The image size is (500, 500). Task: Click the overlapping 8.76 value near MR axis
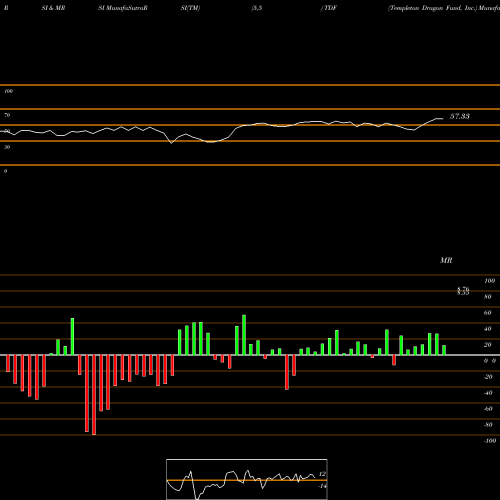point(463,289)
